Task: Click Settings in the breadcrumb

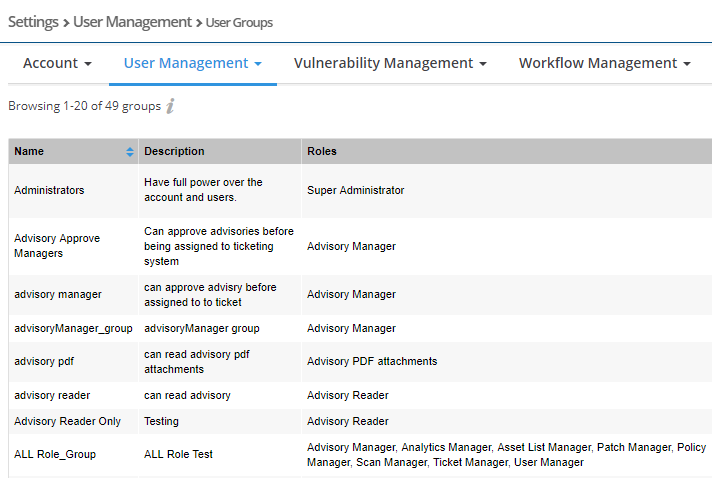Action: 32,21
